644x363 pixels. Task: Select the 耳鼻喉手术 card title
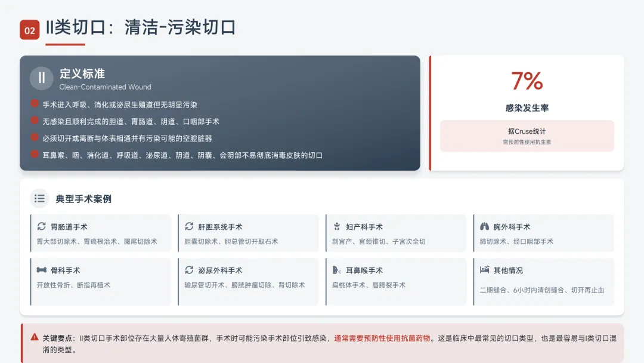[364, 270]
